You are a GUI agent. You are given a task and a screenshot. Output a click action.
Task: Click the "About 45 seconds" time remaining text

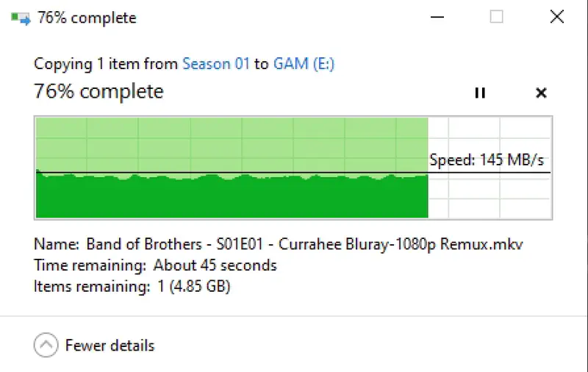(x=215, y=265)
